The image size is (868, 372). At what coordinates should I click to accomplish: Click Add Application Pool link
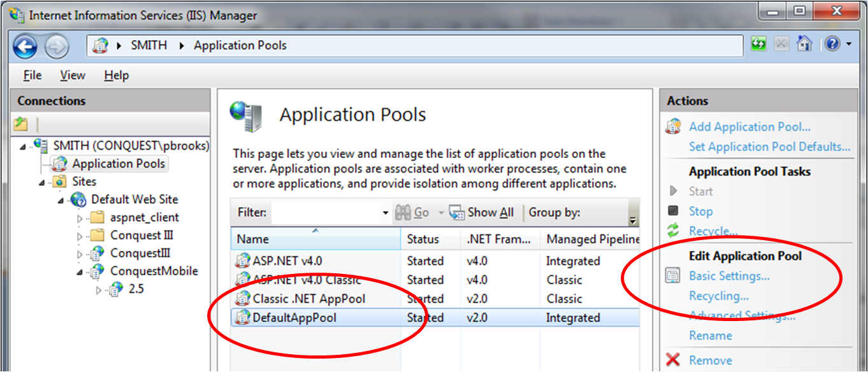[x=749, y=127]
